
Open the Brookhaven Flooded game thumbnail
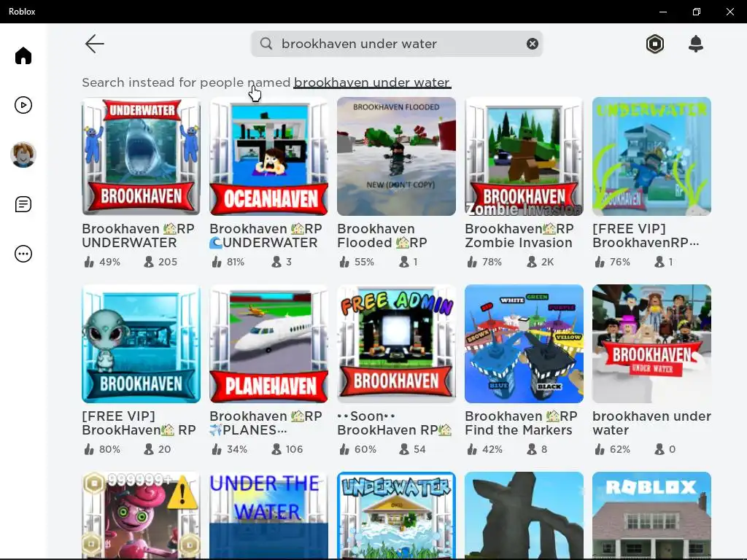[x=396, y=156]
